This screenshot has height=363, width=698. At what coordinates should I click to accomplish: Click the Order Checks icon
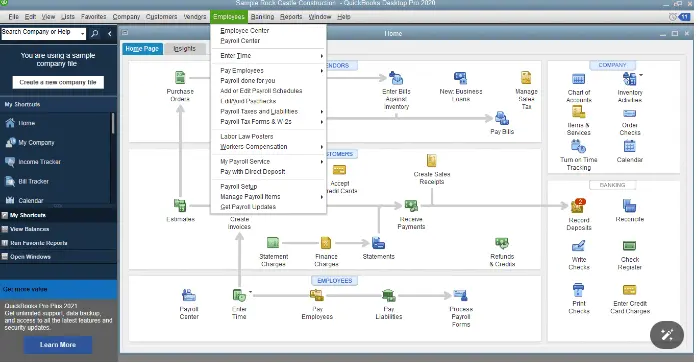tap(629, 114)
